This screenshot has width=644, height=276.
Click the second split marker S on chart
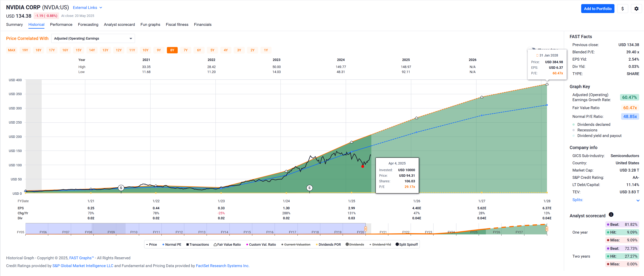coord(309,188)
